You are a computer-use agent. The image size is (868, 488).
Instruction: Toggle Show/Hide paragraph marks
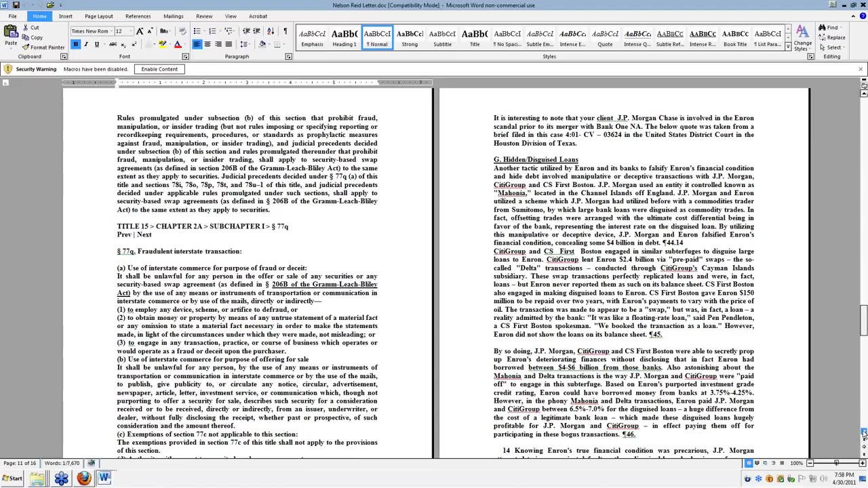point(285,31)
